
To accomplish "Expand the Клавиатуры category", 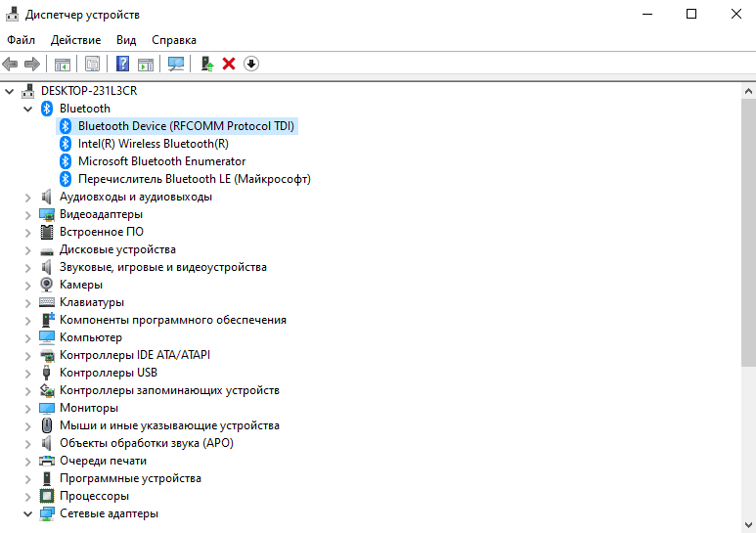I will (x=28, y=302).
